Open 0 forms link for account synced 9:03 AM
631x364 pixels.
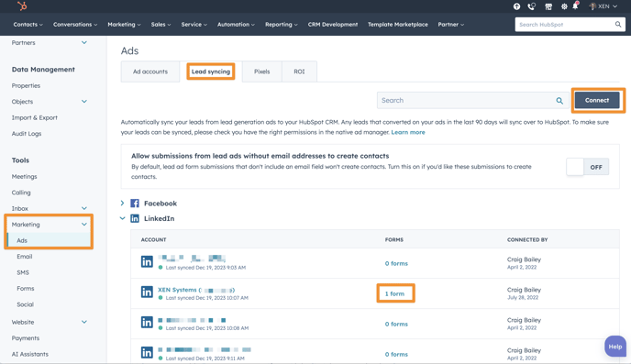coord(396,263)
